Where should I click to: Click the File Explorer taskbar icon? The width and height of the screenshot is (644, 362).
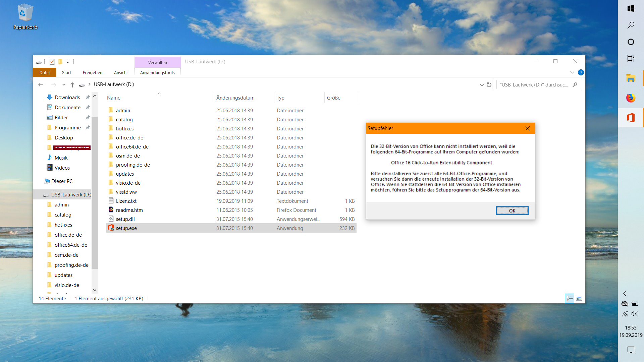[631, 78]
